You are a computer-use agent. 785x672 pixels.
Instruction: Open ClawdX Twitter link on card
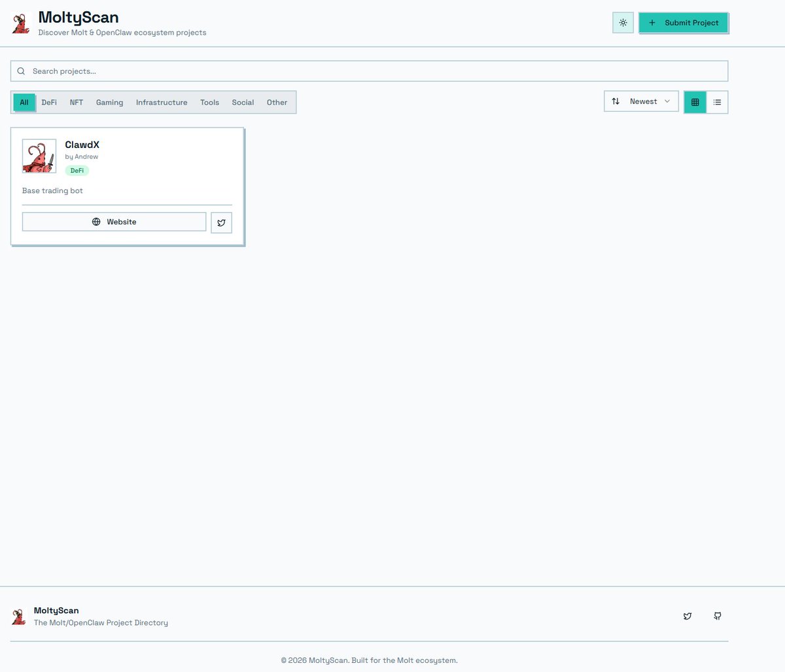(222, 222)
